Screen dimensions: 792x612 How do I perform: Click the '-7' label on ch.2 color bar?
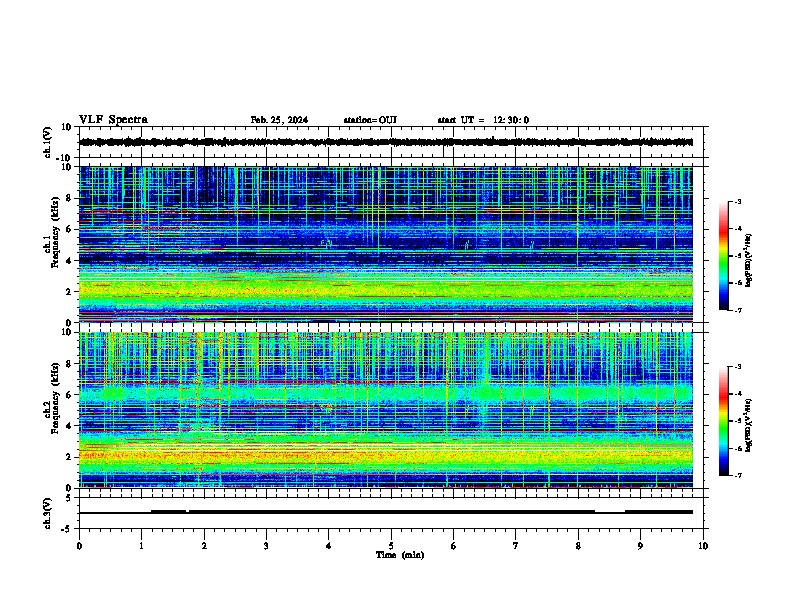click(x=737, y=475)
